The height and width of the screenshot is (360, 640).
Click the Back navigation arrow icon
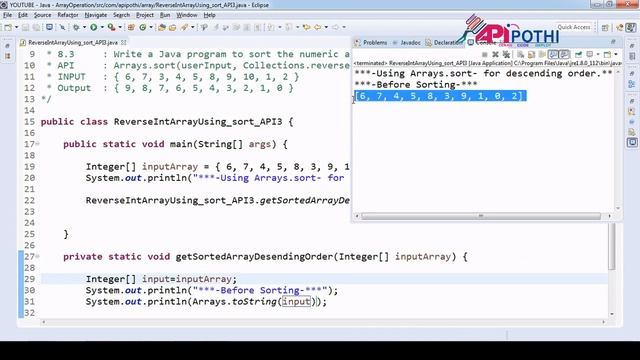[x=317, y=27]
